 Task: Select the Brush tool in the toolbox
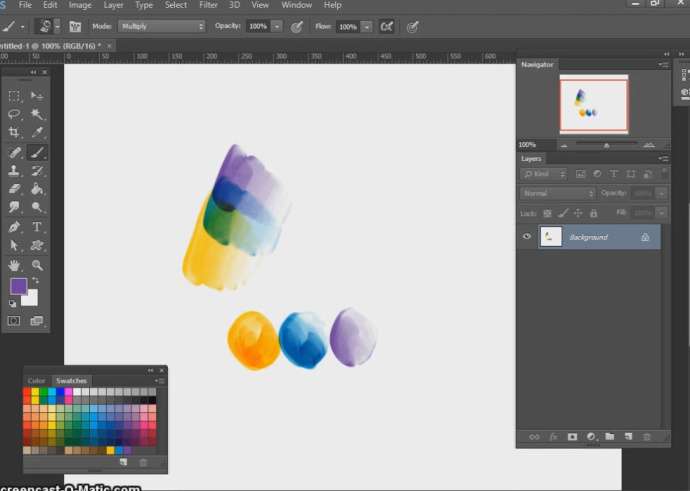click(37, 153)
